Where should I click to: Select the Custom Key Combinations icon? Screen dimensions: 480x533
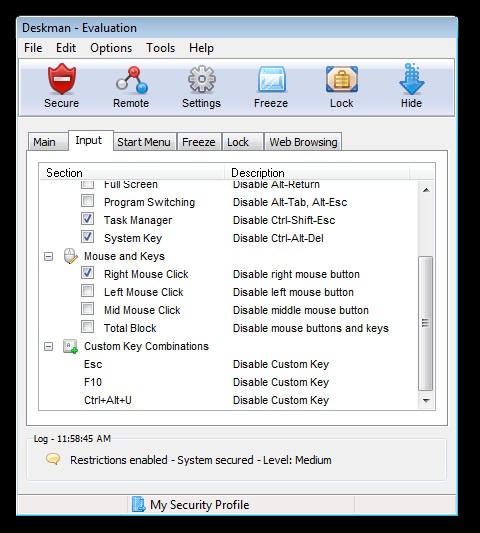(70, 346)
